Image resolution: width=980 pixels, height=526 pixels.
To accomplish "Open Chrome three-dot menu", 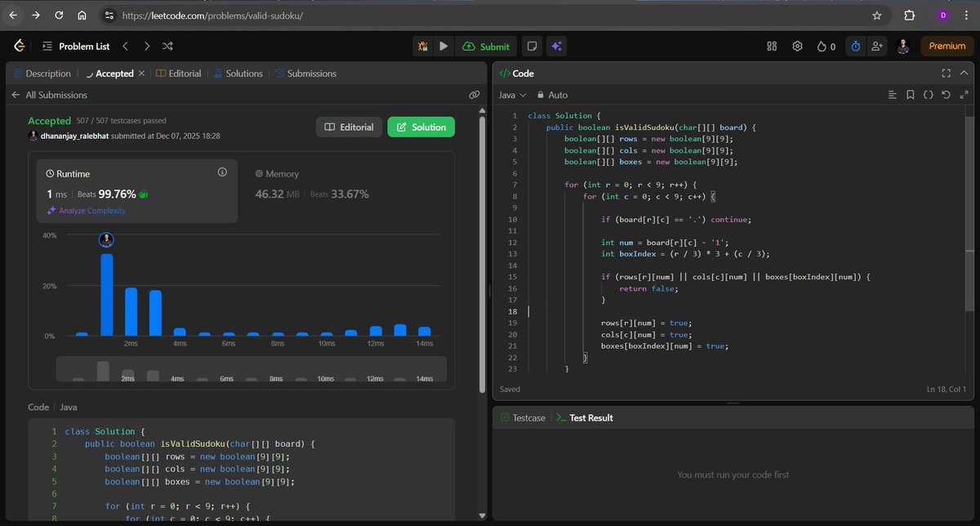I will click(x=966, y=16).
